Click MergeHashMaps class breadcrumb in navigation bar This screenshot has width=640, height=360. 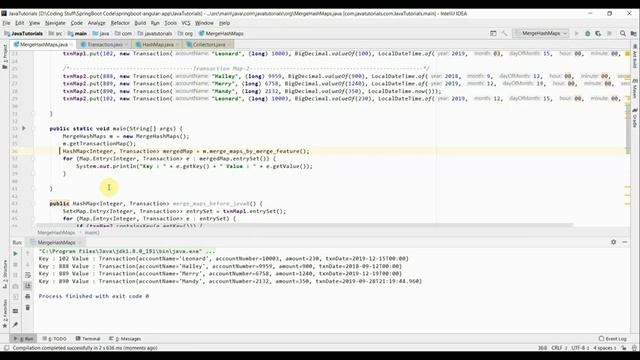click(x=221, y=33)
